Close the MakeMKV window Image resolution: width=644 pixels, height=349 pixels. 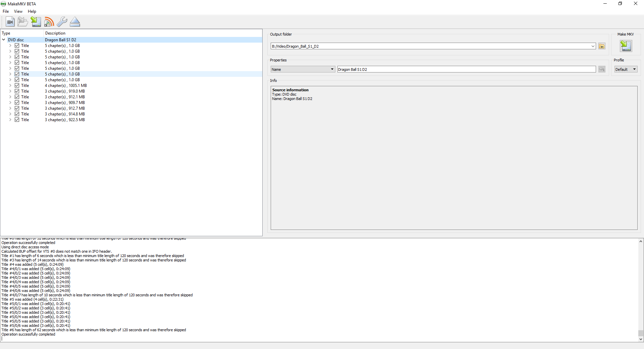point(636,4)
